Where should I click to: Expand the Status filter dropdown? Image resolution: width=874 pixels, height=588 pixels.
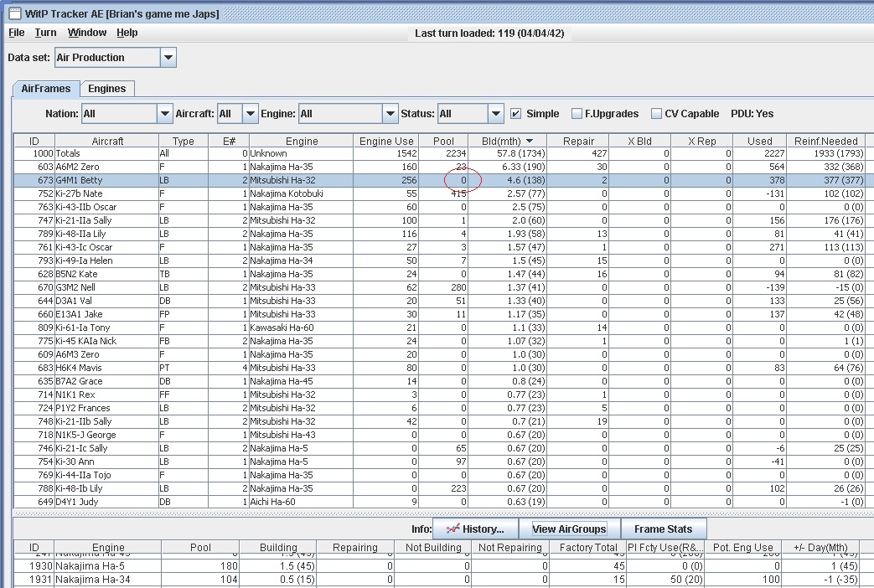(495, 114)
